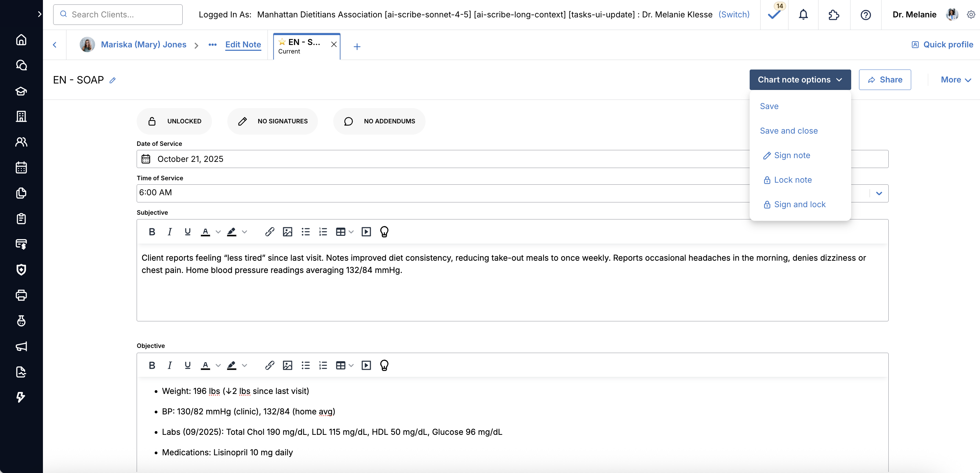Expand the More dropdown menu
980x473 pixels.
[955, 79]
